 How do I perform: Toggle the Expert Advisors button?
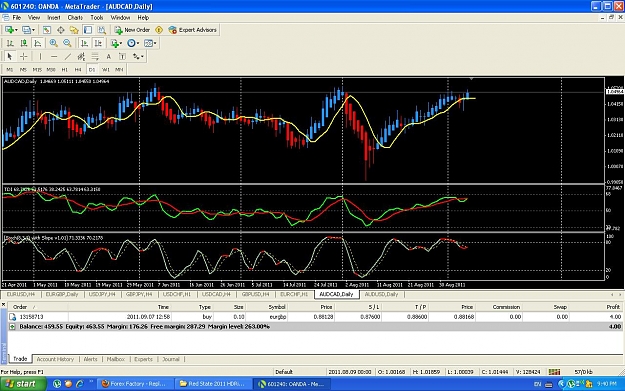click(193, 30)
